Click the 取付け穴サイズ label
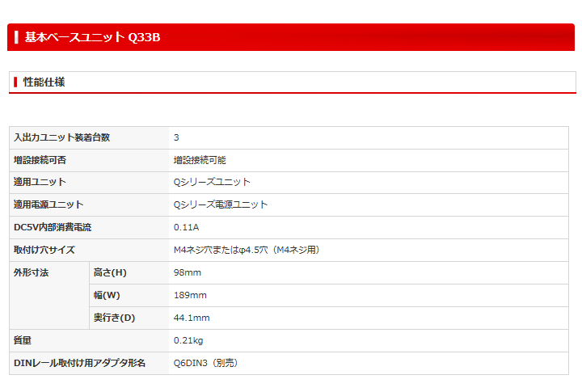Viewport: 582px width, 392px height. click(x=44, y=251)
